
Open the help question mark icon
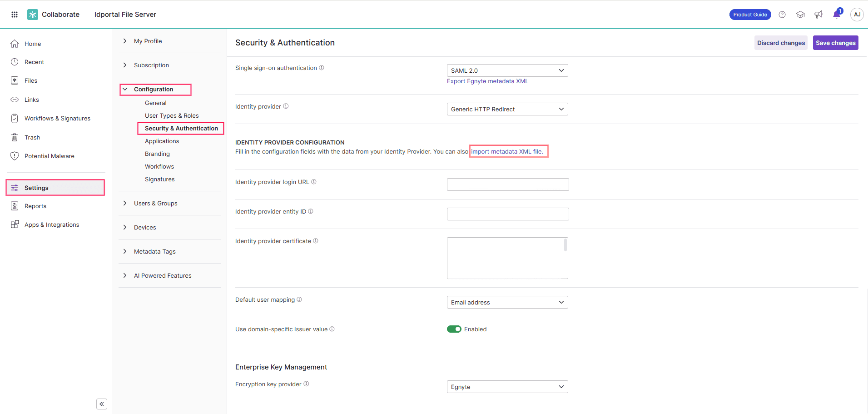(782, 14)
